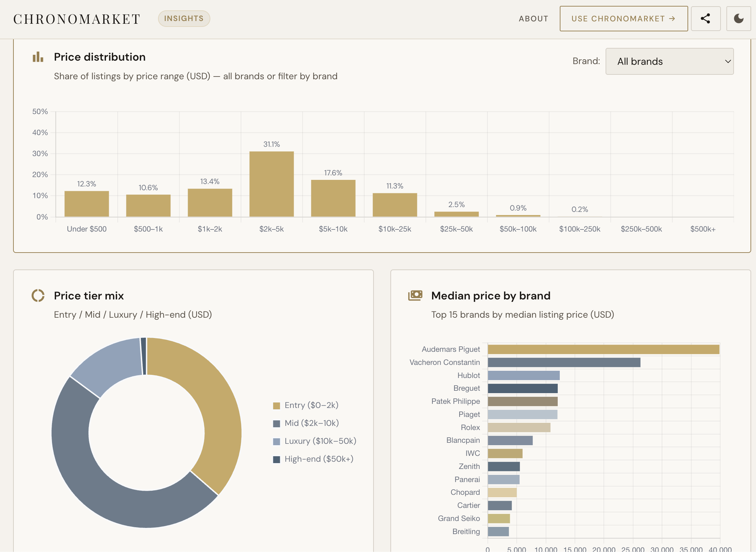Open the All brands dropdown

(x=669, y=61)
